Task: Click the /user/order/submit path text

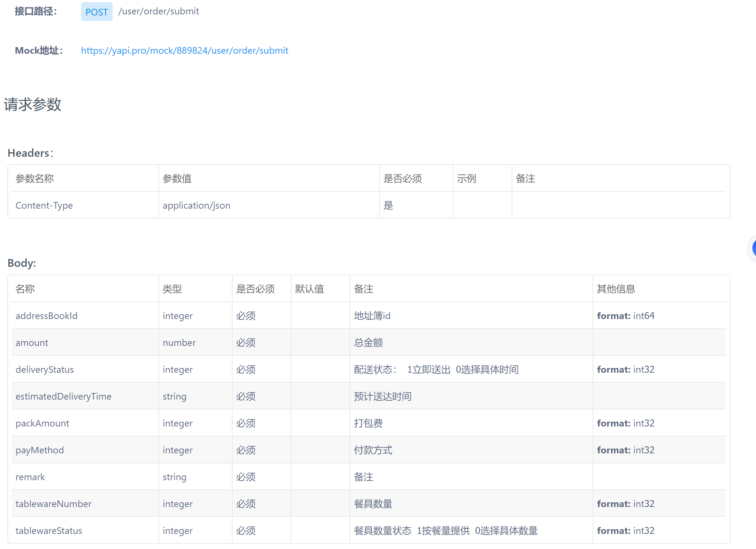Action: (x=159, y=11)
